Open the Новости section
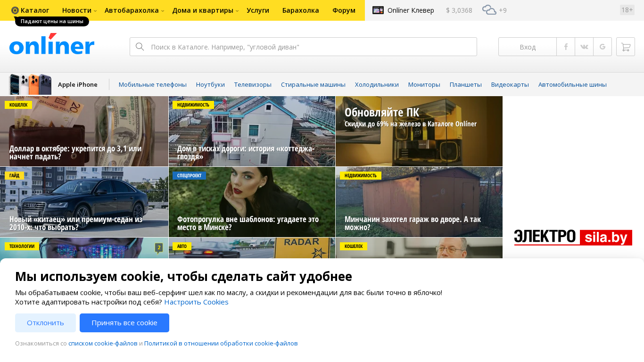644x362 pixels. [x=77, y=10]
